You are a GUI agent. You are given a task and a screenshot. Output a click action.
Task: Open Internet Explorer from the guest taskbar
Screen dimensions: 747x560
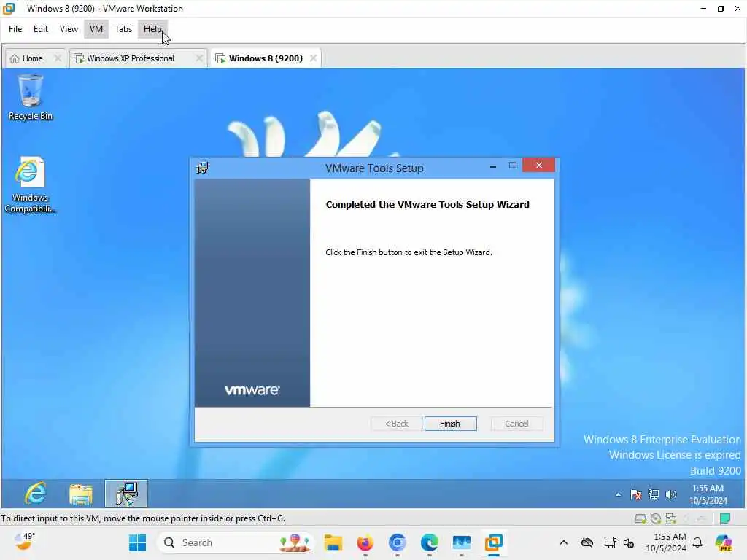[x=36, y=494]
